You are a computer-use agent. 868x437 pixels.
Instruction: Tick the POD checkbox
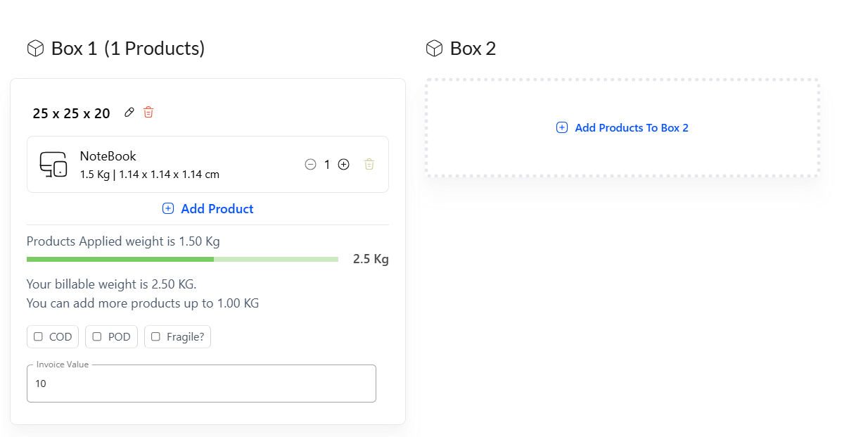point(97,337)
